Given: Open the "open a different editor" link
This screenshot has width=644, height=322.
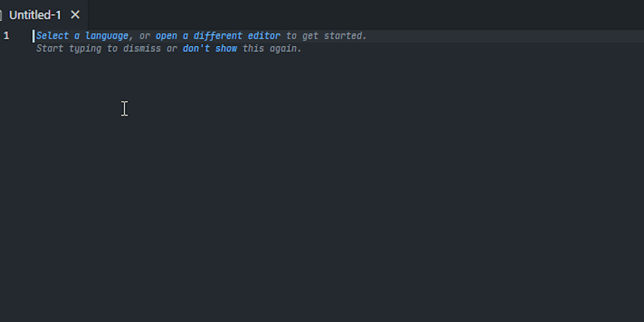Looking at the screenshot, I should (x=218, y=36).
